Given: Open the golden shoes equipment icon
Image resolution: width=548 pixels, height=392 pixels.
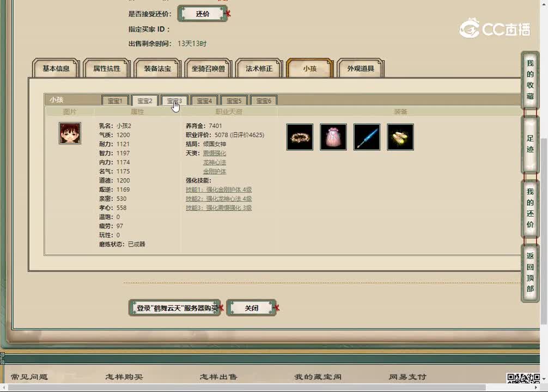Looking at the screenshot, I should click(400, 137).
